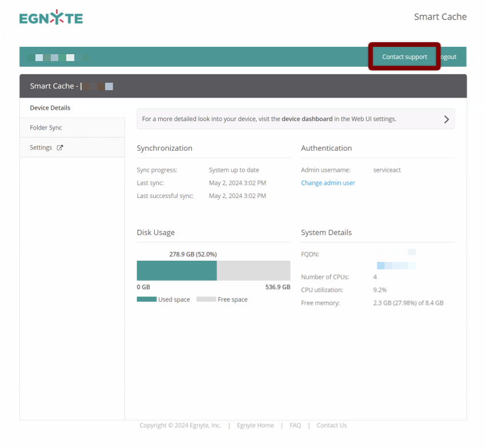Open the System Details section header
Viewport: 485px width, 448px height.
326,232
